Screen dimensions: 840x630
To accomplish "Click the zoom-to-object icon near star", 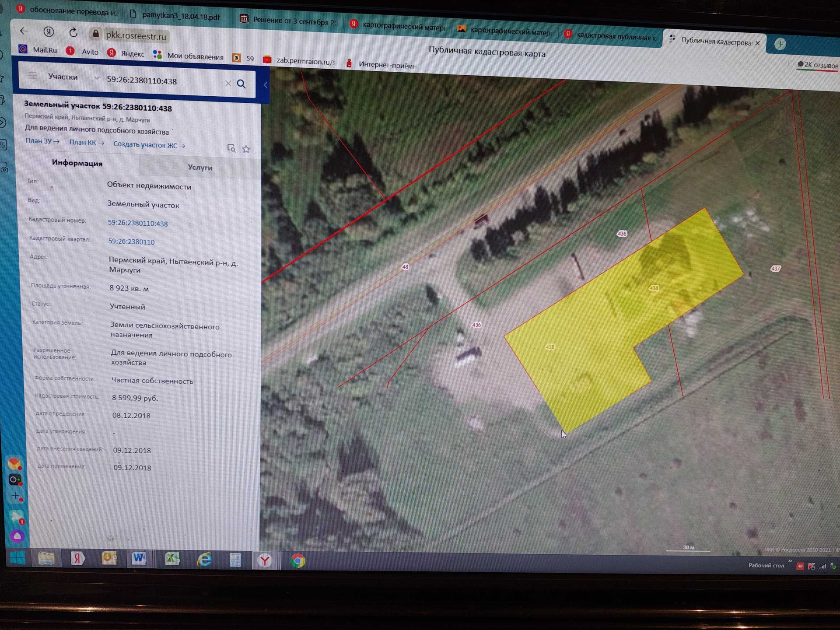I will (x=231, y=148).
